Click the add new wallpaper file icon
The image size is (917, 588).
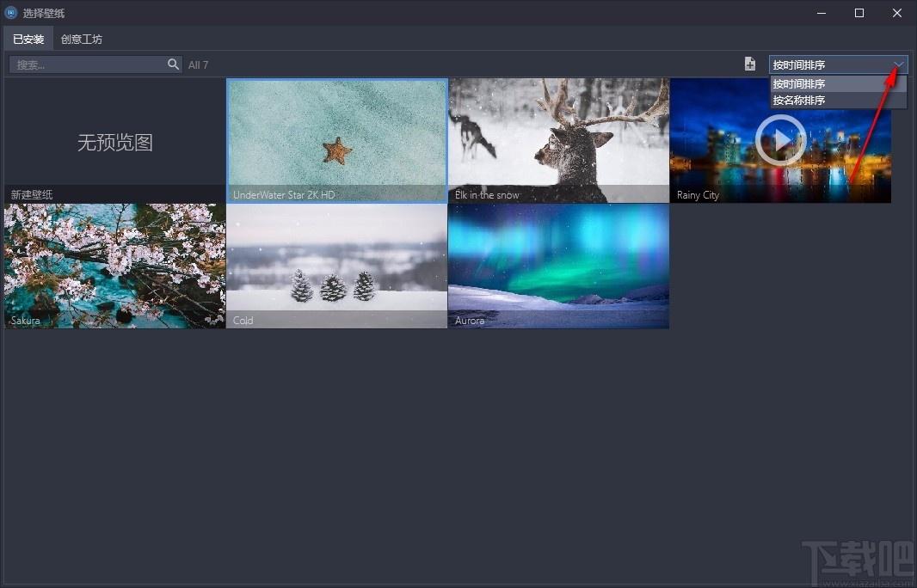(x=750, y=64)
